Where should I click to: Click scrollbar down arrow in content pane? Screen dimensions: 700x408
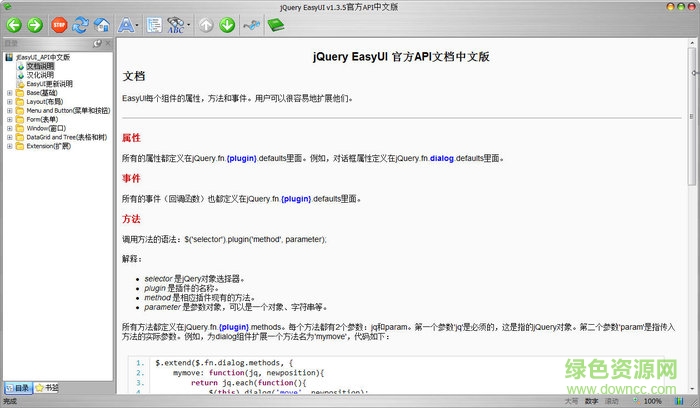[692, 389]
